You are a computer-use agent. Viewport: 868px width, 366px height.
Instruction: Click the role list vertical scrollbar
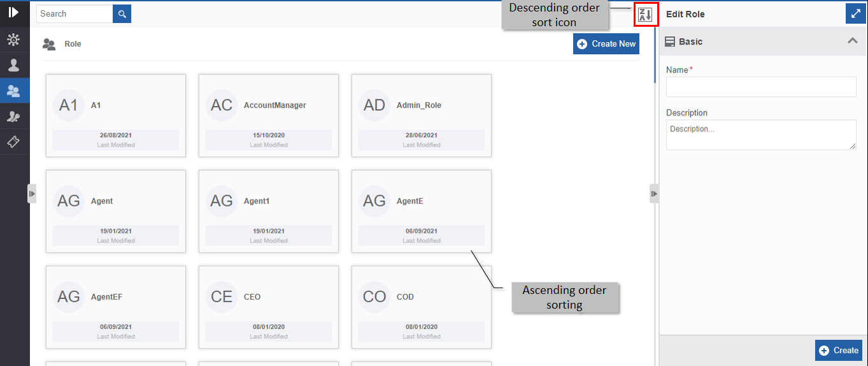click(655, 55)
